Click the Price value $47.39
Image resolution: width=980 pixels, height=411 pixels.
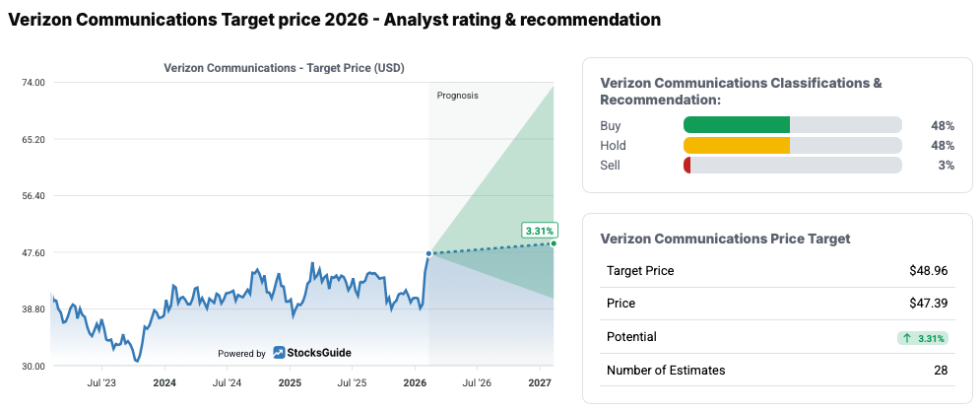click(929, 304)
